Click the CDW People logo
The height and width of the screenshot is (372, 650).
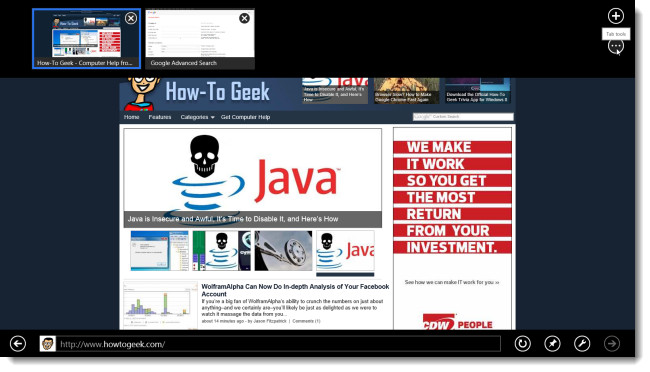click(457, 323)
